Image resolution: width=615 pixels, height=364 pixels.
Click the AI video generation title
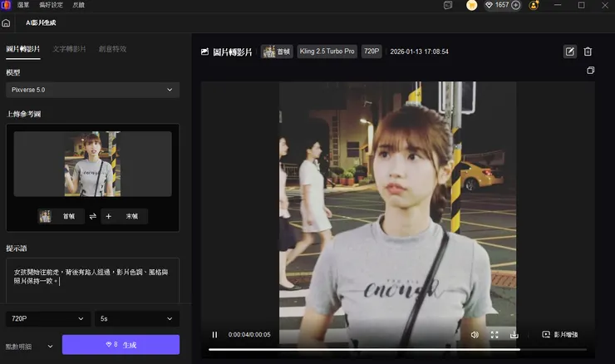[41, 22]
